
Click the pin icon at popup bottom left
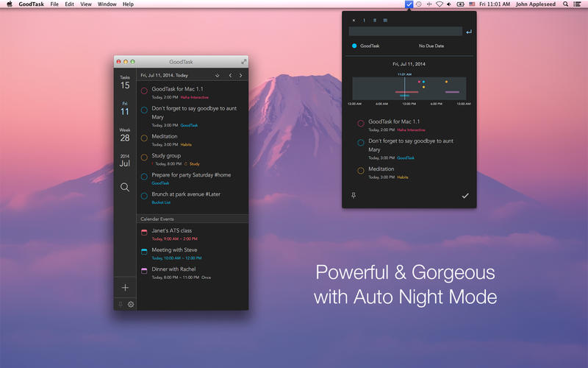354,195
